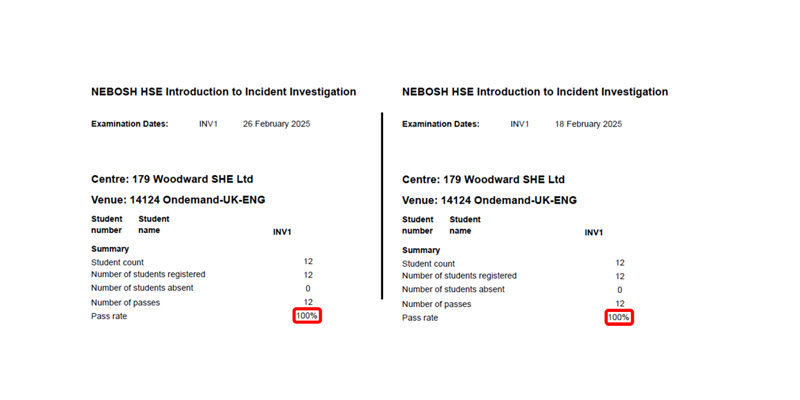Click the INV1 column header in the 26 February report
Viewport: 800px width, 400px height.
tap(282, 232)
